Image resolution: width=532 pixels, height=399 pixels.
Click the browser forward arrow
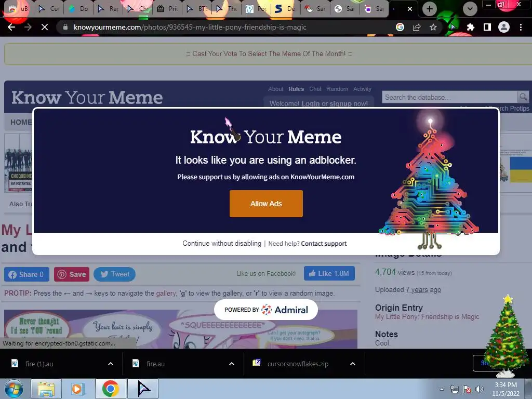click(x=28, y=27)
